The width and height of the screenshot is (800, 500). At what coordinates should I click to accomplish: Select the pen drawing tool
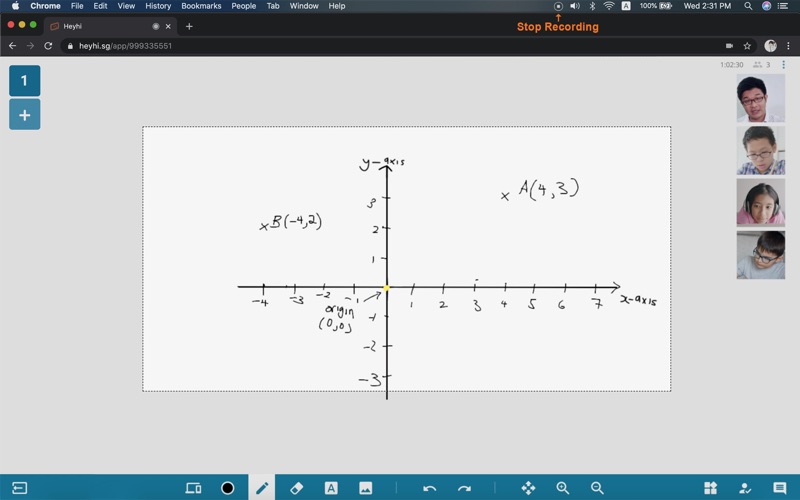(262, 488)
